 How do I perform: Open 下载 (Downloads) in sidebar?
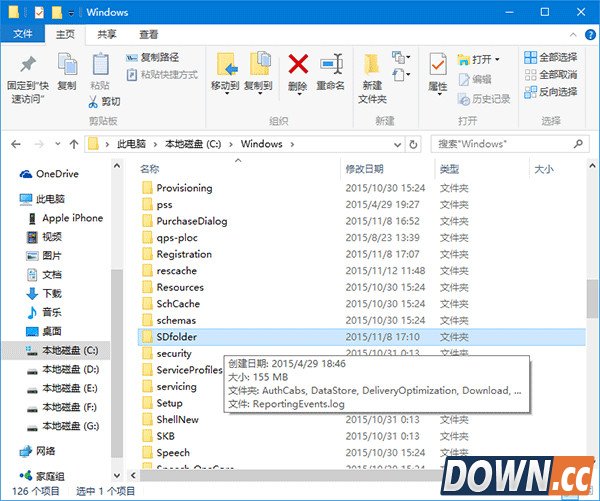[x=44, y=294]
